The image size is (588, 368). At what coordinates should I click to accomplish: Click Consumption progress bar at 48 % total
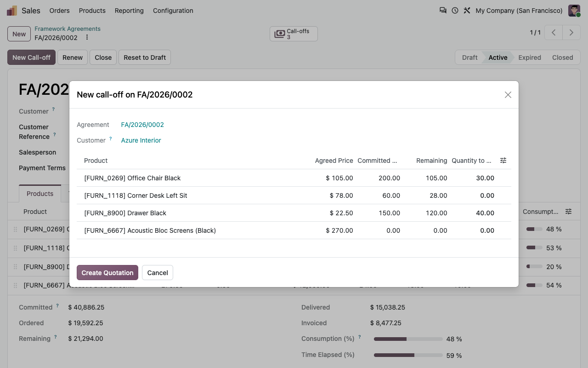pyautogui.click(x=408, y=339)
